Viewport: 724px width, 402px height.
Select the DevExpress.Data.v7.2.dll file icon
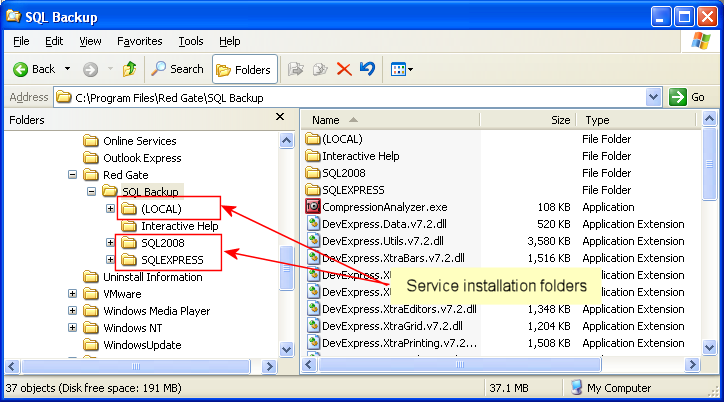[313, 224]
